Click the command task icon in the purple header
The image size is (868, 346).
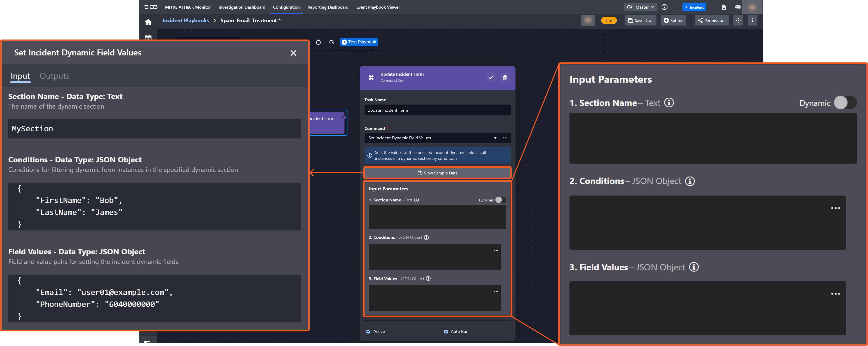[371, 78]
